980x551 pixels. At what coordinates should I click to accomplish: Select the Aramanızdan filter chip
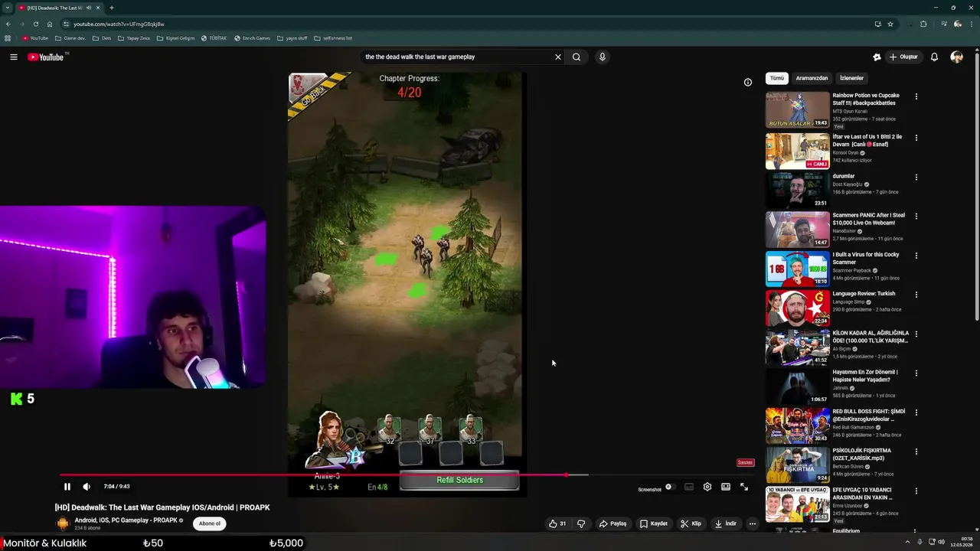[x=812, y=78]
